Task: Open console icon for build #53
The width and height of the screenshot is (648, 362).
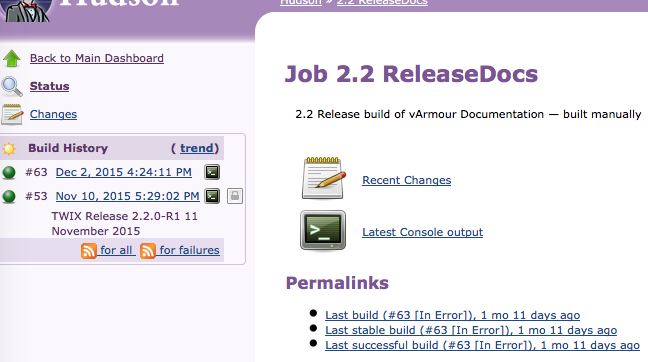Action: [x=212, y=196]
